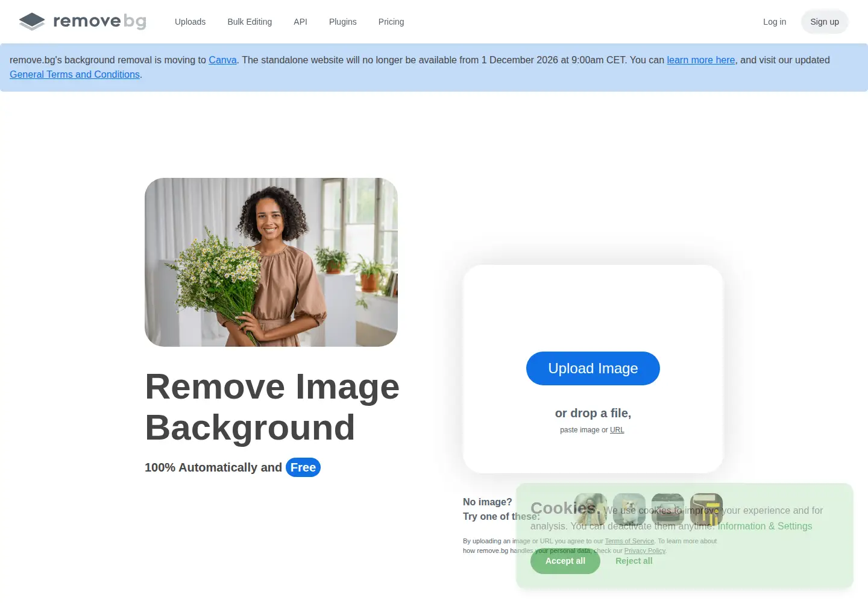Open the API menu item
Viewport: 868px width, 603px height.
click(300, 22)
